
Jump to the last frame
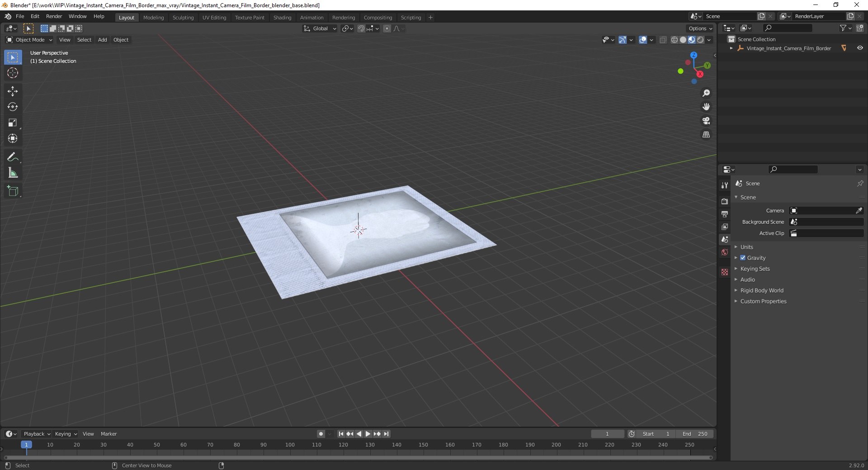386,434
